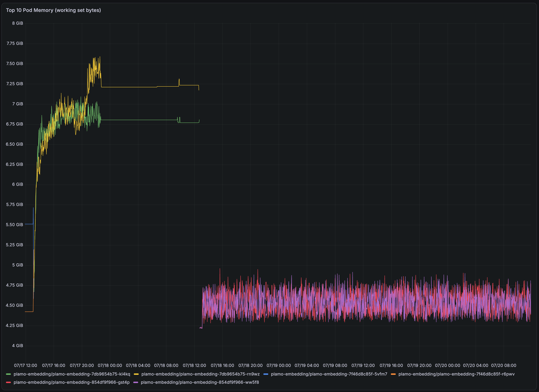The image size is (539, 392).
Task: Click the '07/20 00:00' time axis label
Action: click(x=447, y=365)
